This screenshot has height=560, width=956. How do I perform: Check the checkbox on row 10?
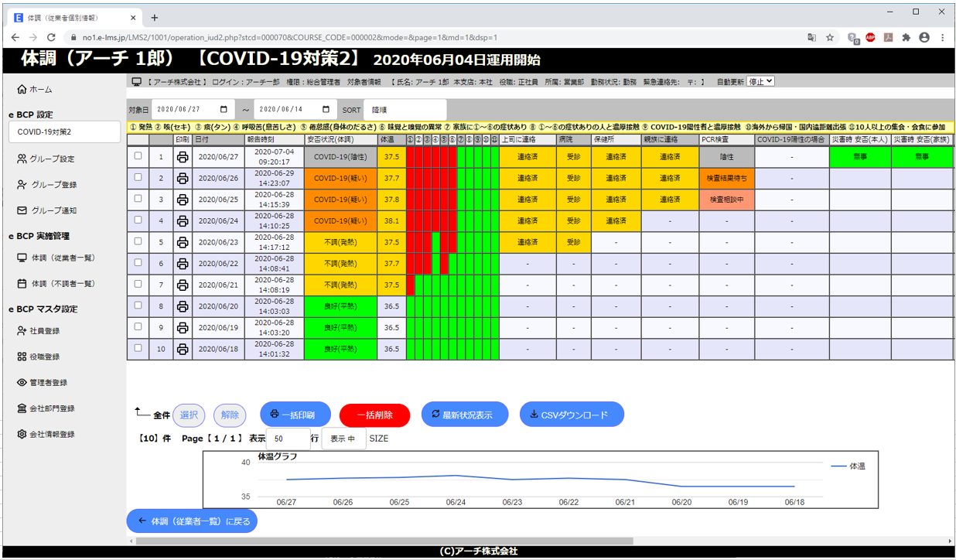click(x=138, y=348)
